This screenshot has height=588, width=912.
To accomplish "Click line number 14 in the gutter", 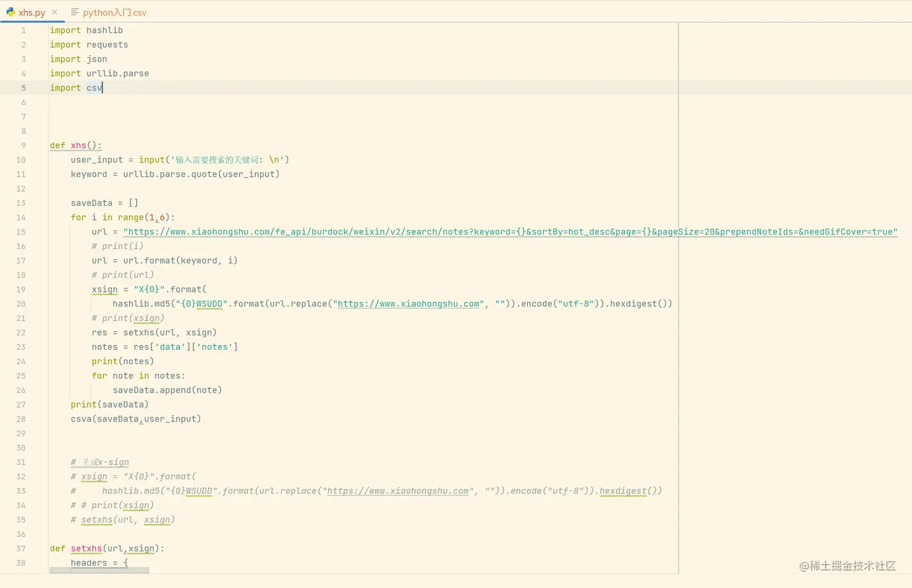I will (21, 218).
